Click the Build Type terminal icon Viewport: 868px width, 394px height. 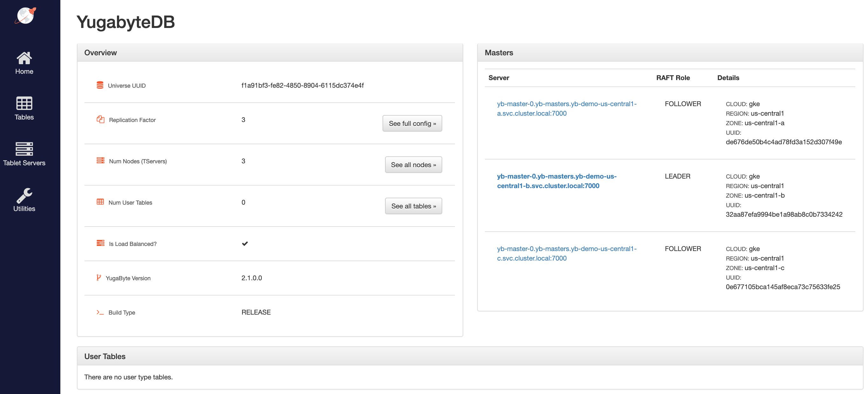click(x=100, y=312)
